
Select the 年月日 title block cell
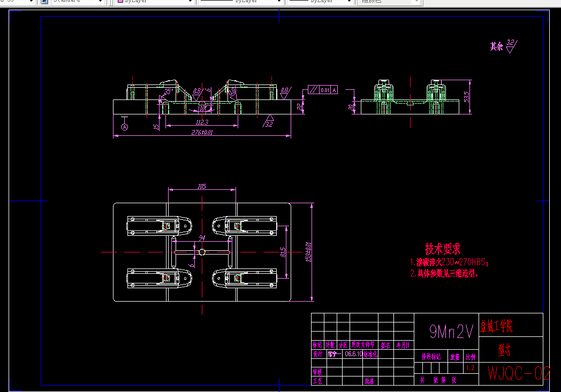tap(403, 345)
